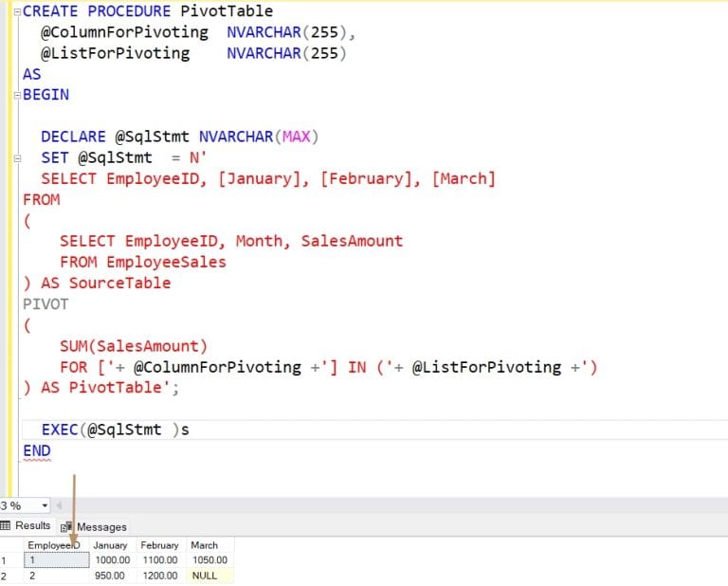This screenshot has height=586, width=728.
Task: Place cursor on the EXEC(@SqlStmt) line
Action: pos(374,430)
